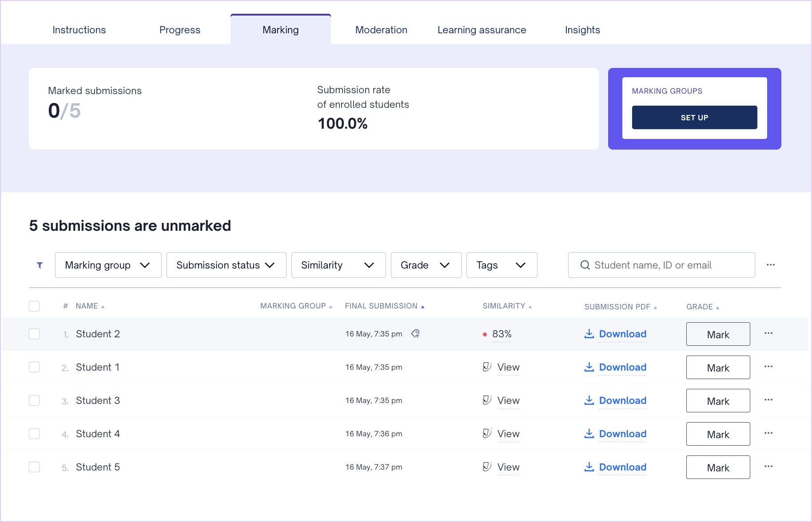Click the download arrow icon for Student 5

[589, 467]
